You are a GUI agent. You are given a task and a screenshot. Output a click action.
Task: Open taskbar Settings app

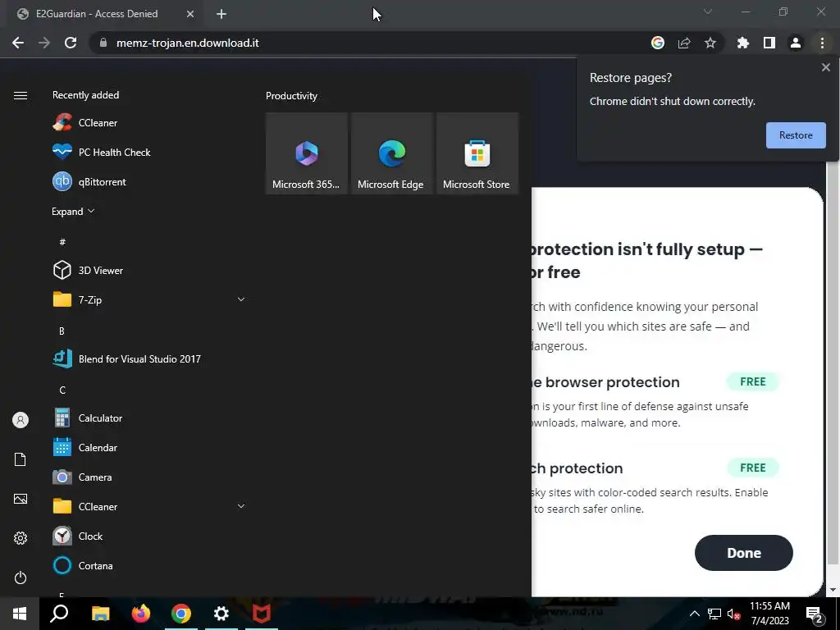click(x=221, y=614)
